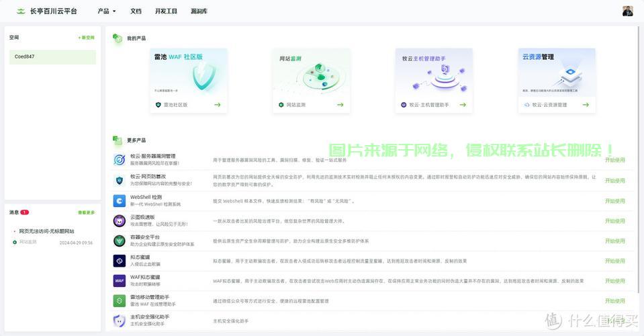The width and height of the screenshot is (644, 336).
Task: Open the 网页无法访问-无标题网站 message
Action: click(46, 231)
